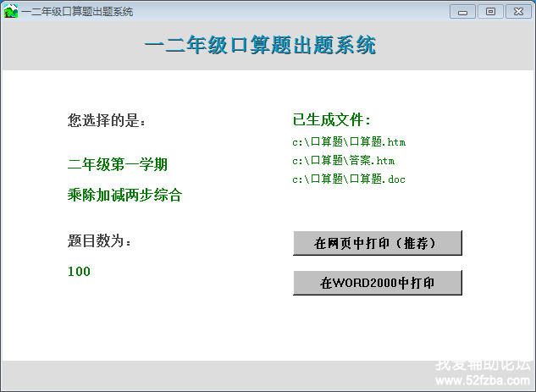Click the 口算题.doc file path
Viewport: 536px width, 392px height.
click(349, 179)
